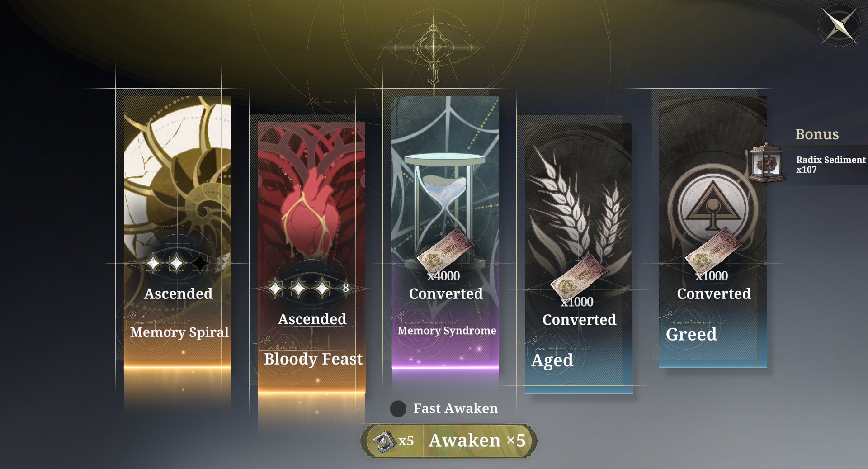Click the Bloody Feast title text
The width and height of the screenshot is (868, 469).
click(x=313, y=359)
